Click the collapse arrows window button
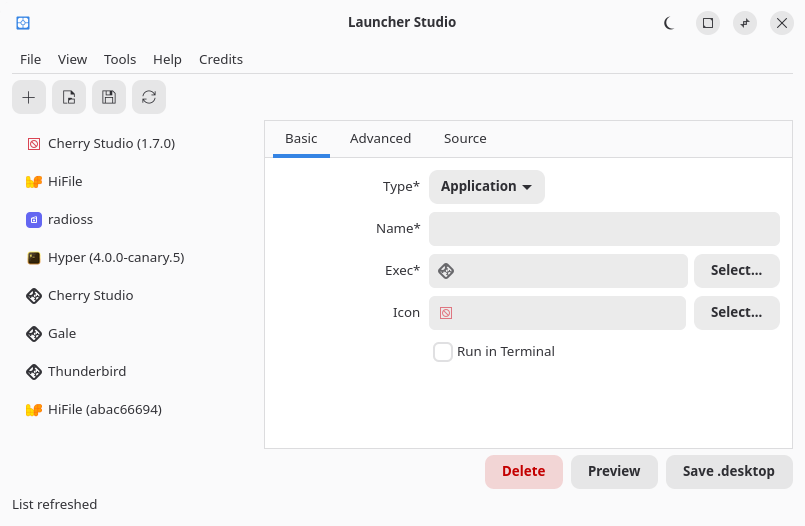 (745, 23)
